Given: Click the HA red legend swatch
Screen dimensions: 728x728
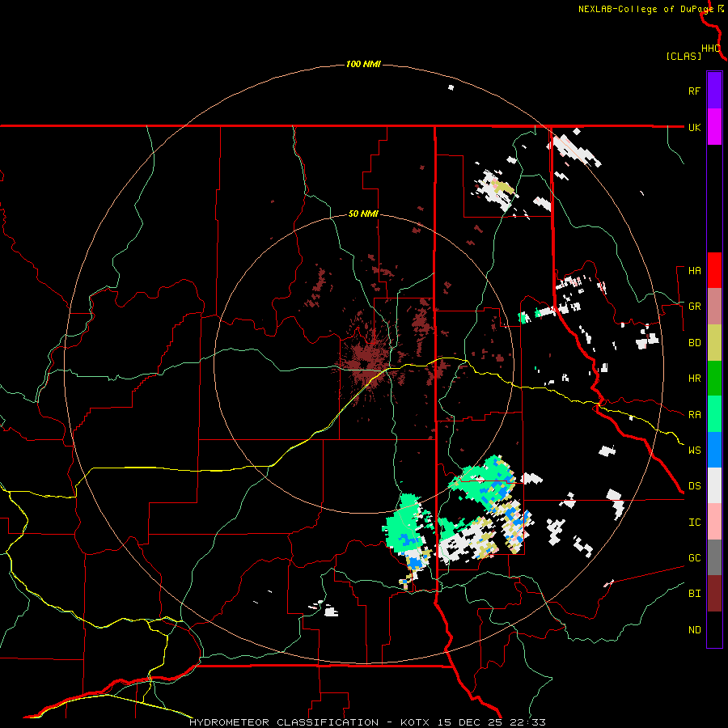Looking at the screenshot, I should coord(714,270).
